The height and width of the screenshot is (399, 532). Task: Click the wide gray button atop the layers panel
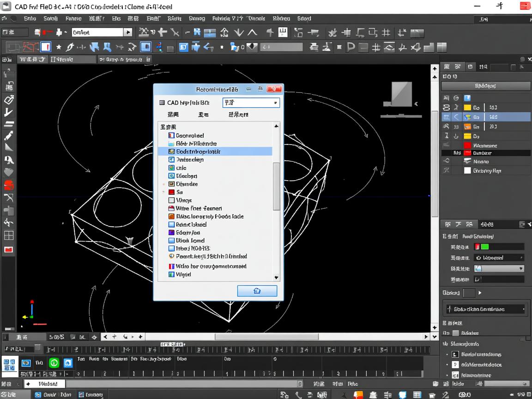pyautogui.click(x=485, y=86)
